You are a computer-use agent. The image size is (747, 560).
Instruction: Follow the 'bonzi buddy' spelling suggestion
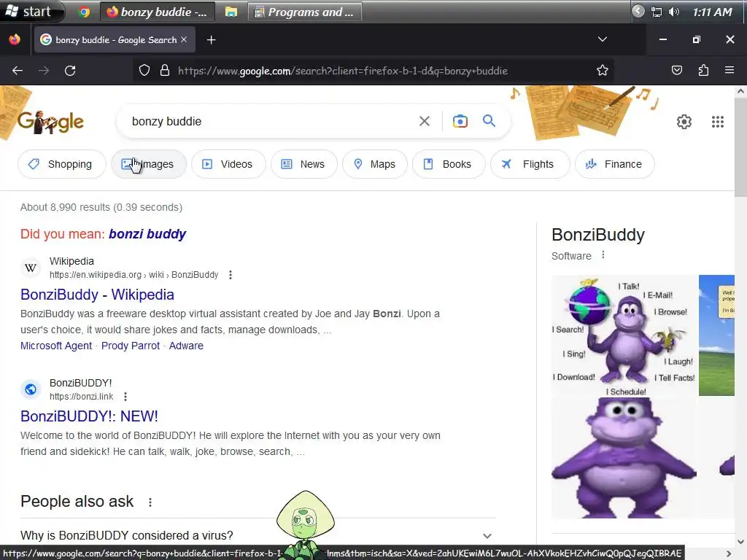point(147,234)
